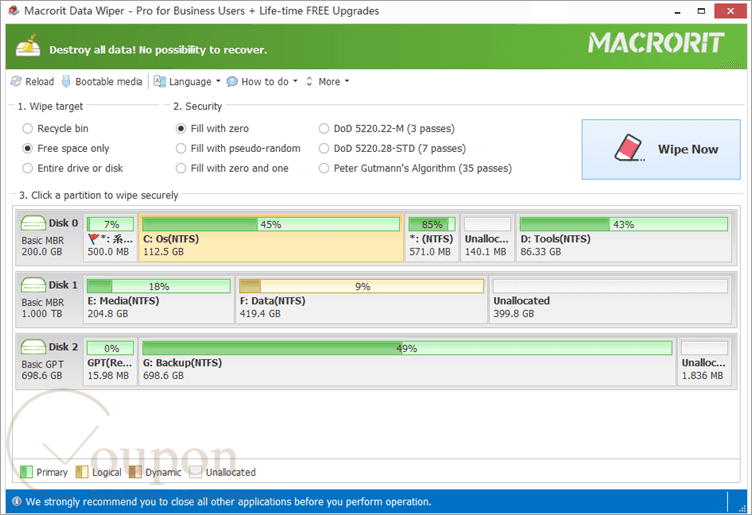The image size is (752, 515).
Task: Click the 45% usage bar of C:
Action: [x=271, y=224]
